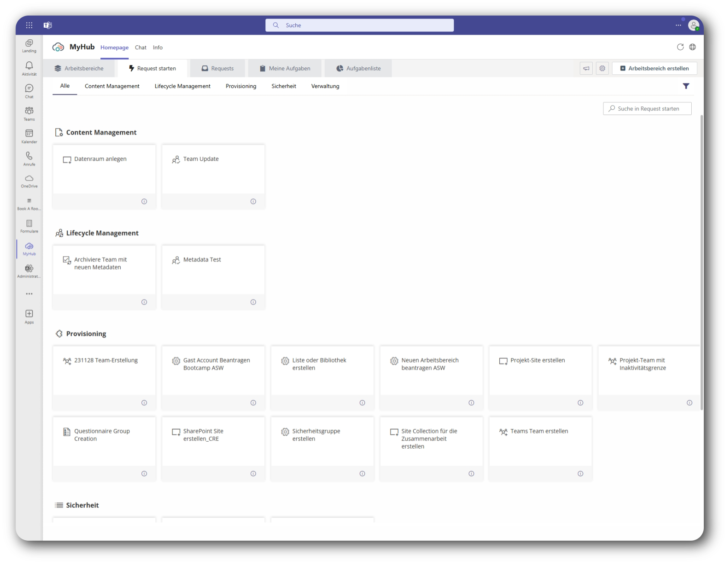This screenshot has width=728, height=564.
Task: Open the Kalender sidebar icon
Action: click(x=29, y=136)
